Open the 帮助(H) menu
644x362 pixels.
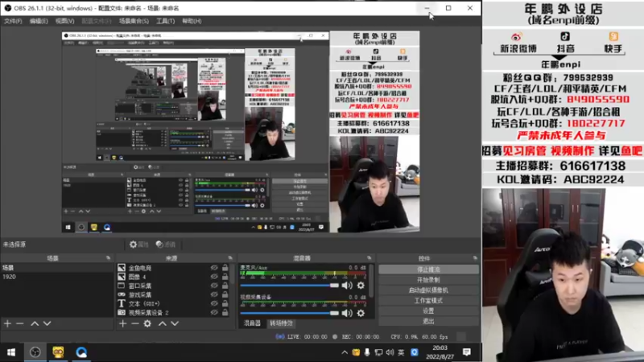192,21
